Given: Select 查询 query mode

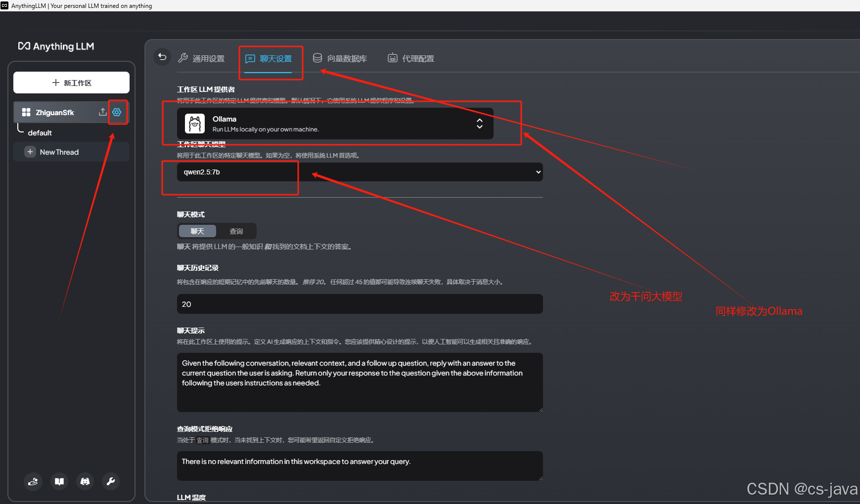Looking at the screenshot, I should [236, 231].
